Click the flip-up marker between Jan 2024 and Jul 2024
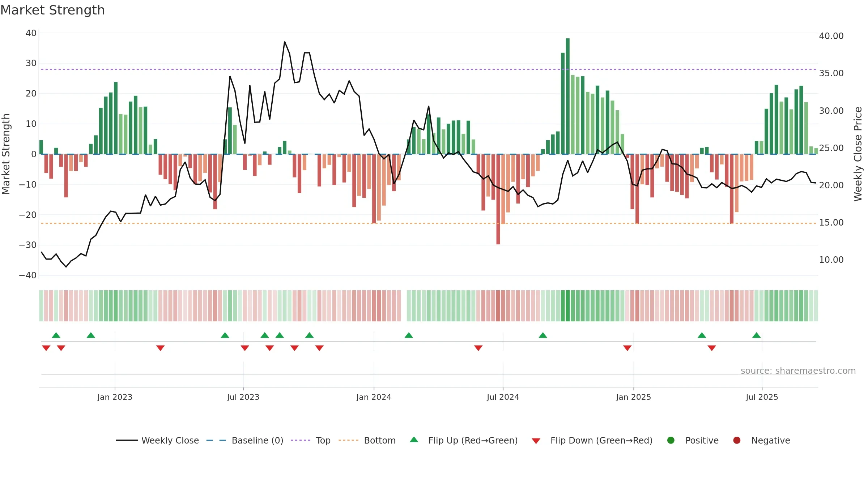This screenshot has height=488, width=868. (x=409, y=335)
